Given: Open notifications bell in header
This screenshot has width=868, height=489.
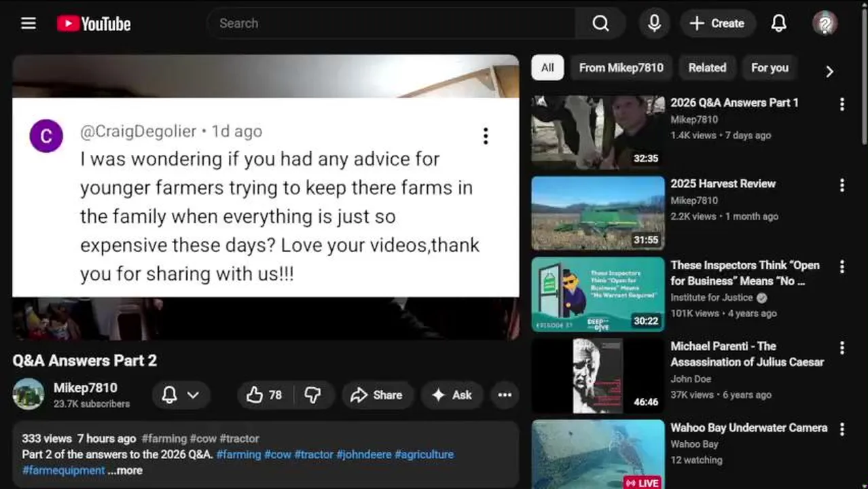Looking at the screenshot, I should (x=778, y=23).
